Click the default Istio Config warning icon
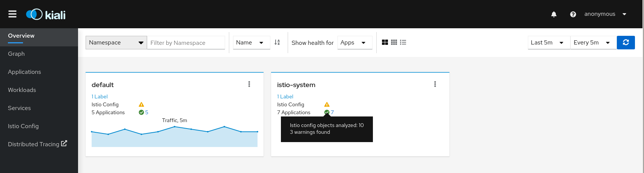Viewport: 644px width, 173px height. point(141,104)
